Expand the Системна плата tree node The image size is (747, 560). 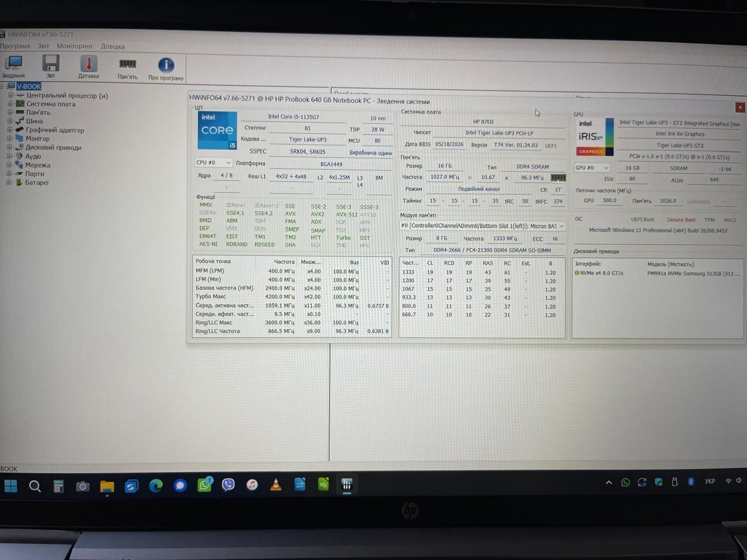coord(10,104)
